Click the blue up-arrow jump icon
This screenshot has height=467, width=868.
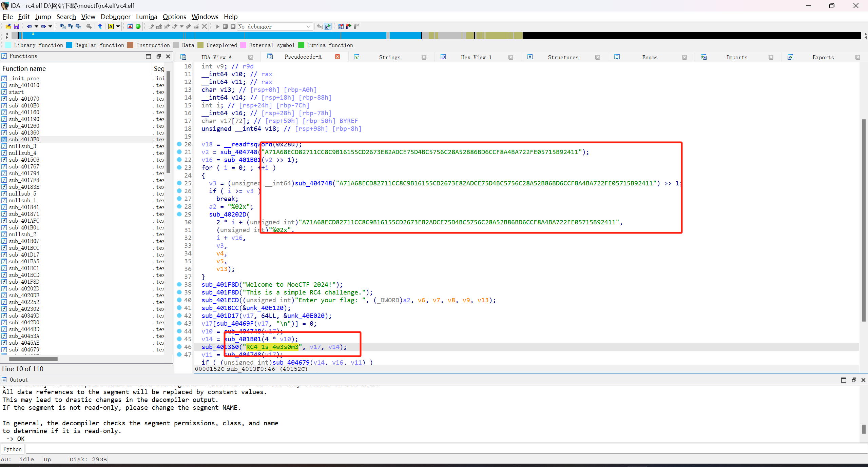click(100, 26)
